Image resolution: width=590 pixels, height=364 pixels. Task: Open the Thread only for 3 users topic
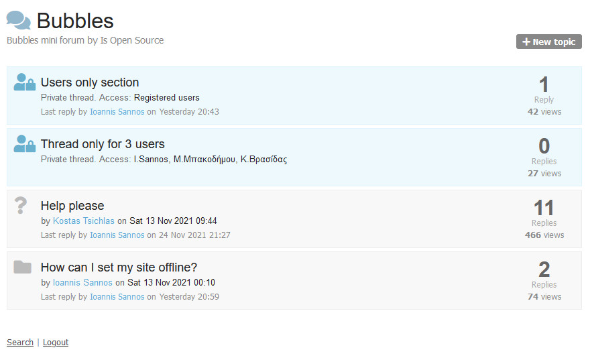(x=103, y=144)
